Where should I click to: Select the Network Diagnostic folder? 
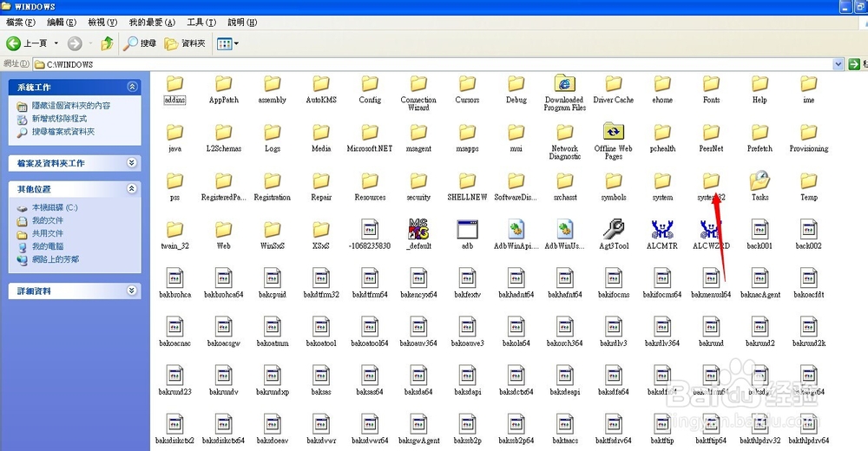point(565,141)
